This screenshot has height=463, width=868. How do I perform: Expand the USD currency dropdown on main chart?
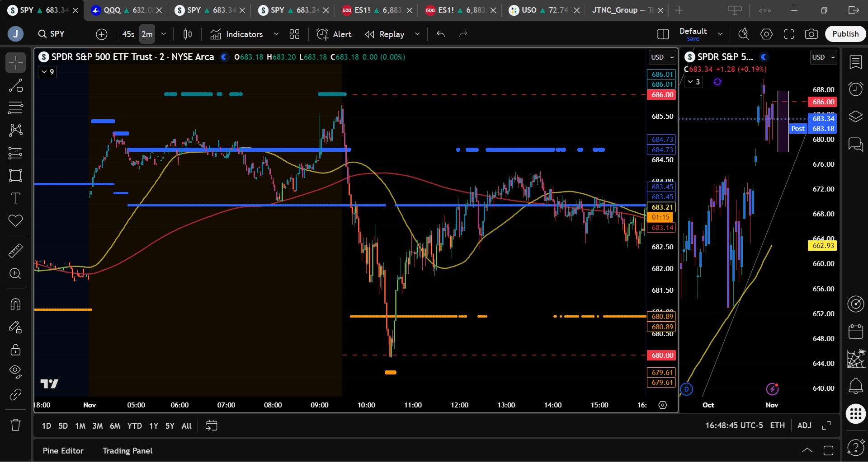click(662, 57)
